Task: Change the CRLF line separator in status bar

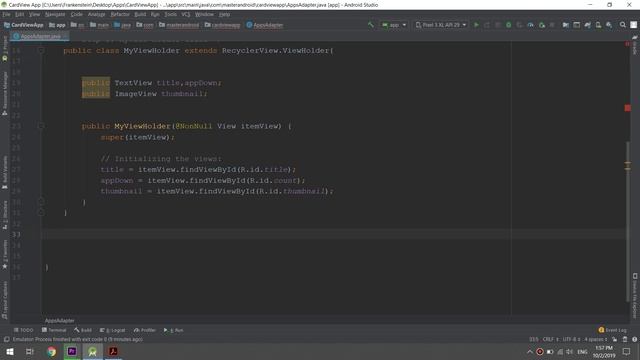Action: click(x=550, y=339)
